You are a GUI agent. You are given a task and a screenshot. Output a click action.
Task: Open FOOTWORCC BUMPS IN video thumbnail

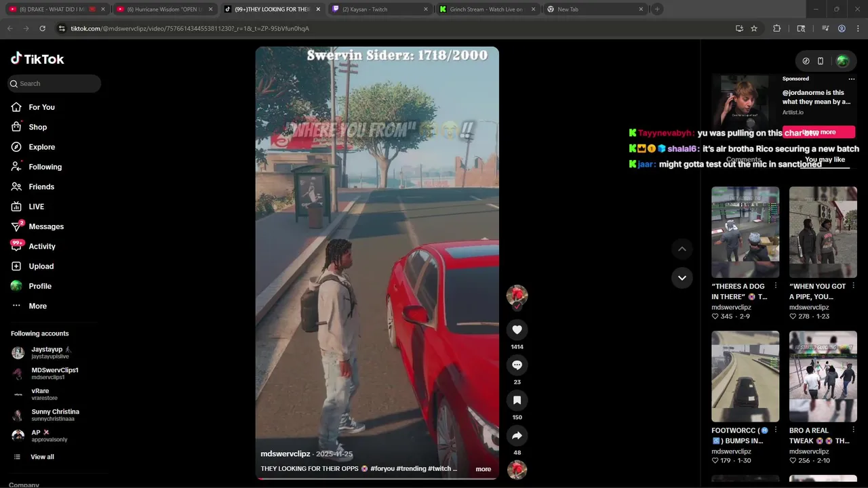coord(745,376)
